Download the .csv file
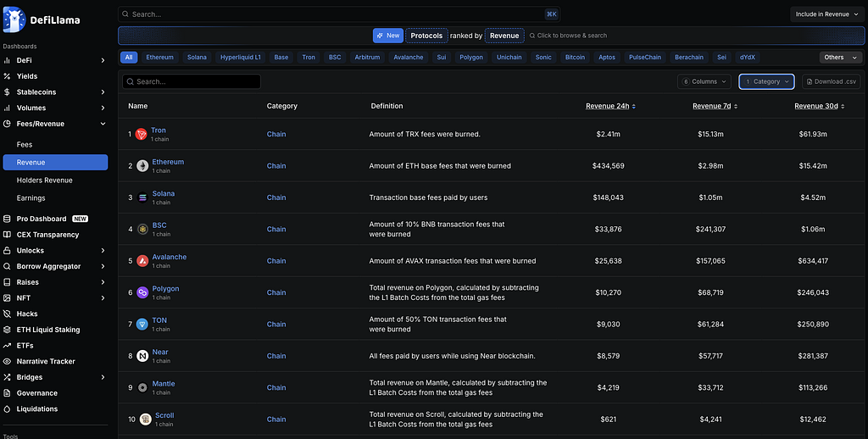The image size is (868, 439). click(x=832, y=81)
